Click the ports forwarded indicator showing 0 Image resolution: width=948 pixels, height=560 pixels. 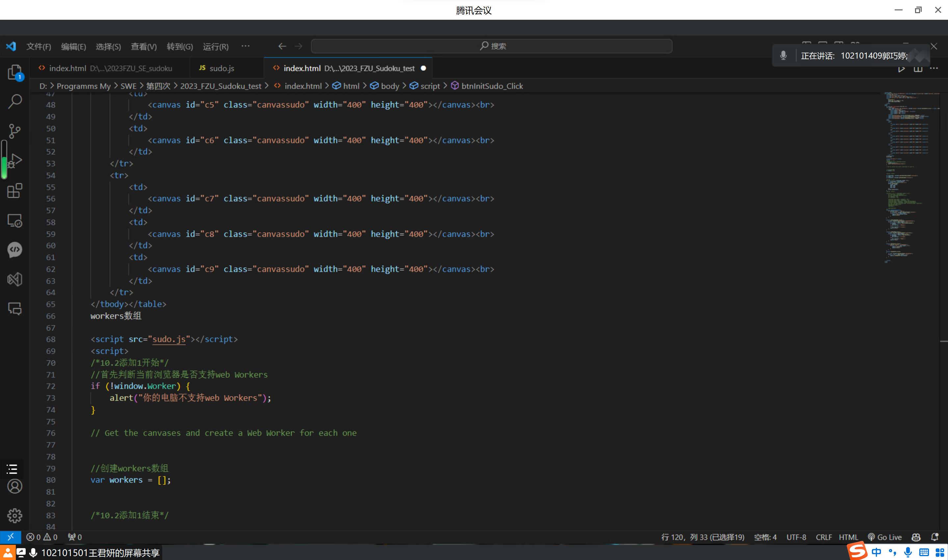[75, 537]
